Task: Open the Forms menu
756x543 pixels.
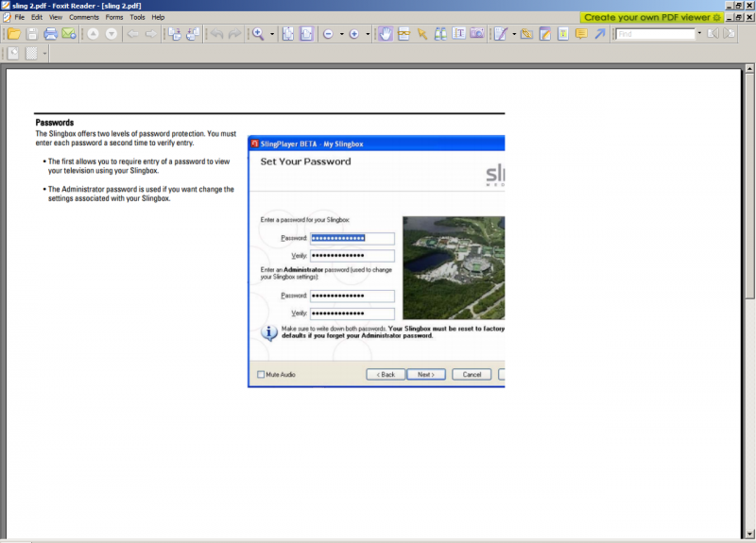Action: click(x=114, y=17)
